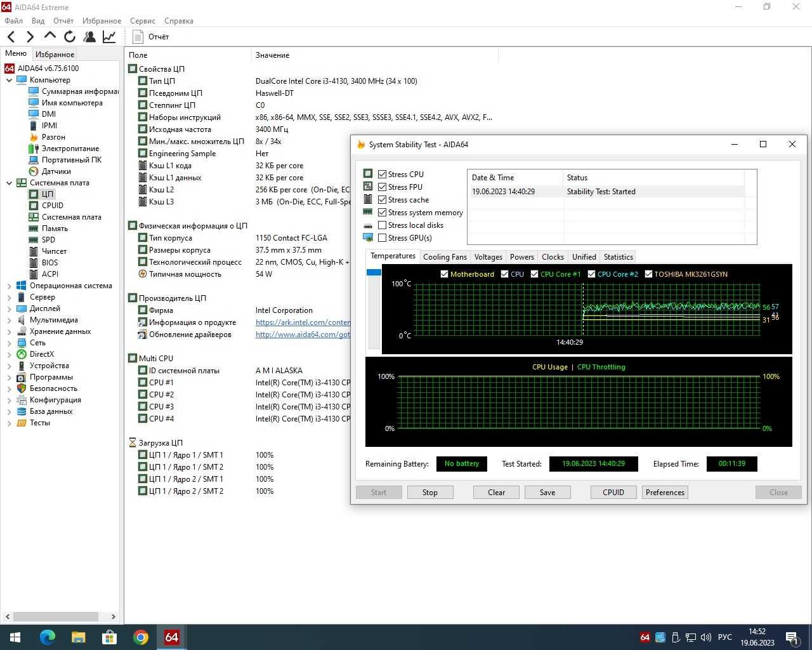Open the ark.intel.com product info link
The image size is (812, 650).
pyautogui.click(x=303, y=322)
